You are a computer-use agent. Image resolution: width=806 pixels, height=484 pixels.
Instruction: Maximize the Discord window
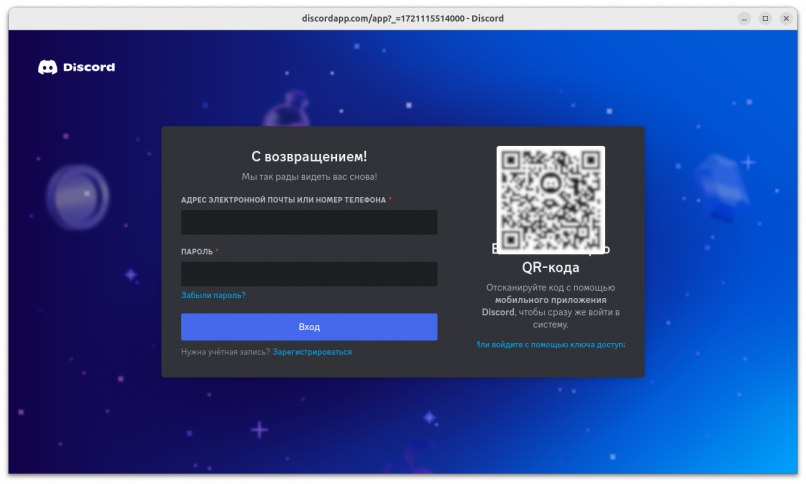[765, 18]
